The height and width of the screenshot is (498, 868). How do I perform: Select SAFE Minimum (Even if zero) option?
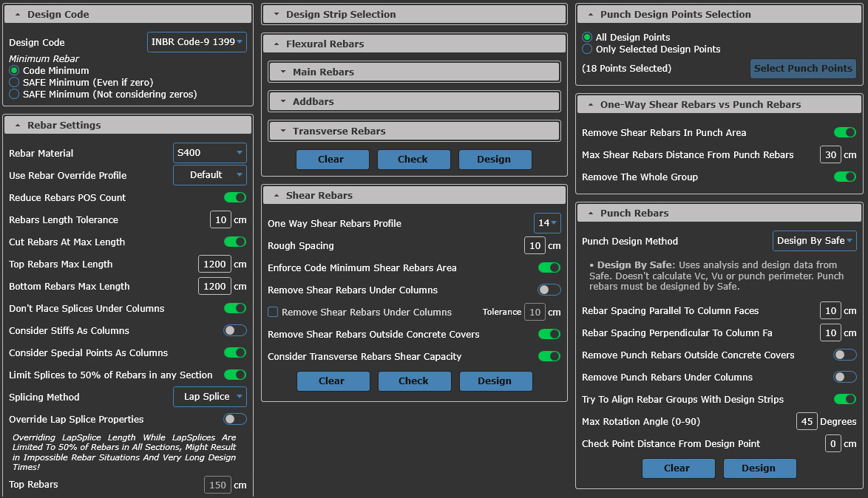(14, 82)
